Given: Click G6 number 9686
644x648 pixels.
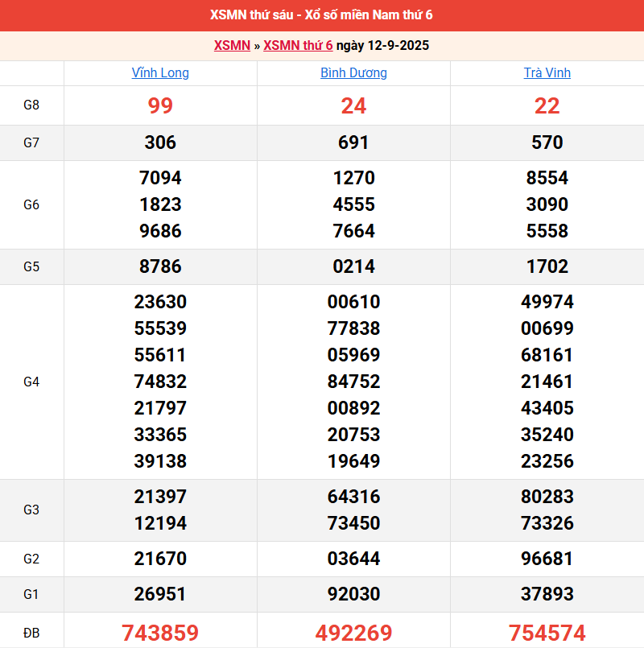Looking at the screenshot, I should [160, 231].
